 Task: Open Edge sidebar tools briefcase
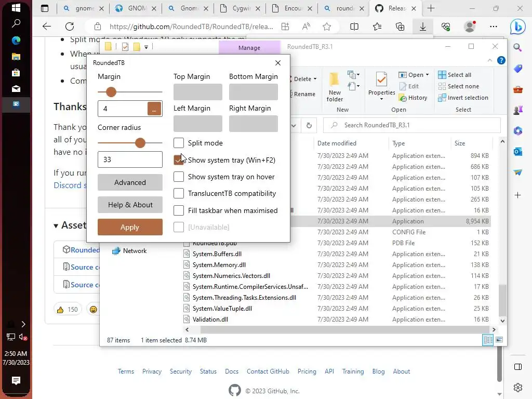click(518, 89)
